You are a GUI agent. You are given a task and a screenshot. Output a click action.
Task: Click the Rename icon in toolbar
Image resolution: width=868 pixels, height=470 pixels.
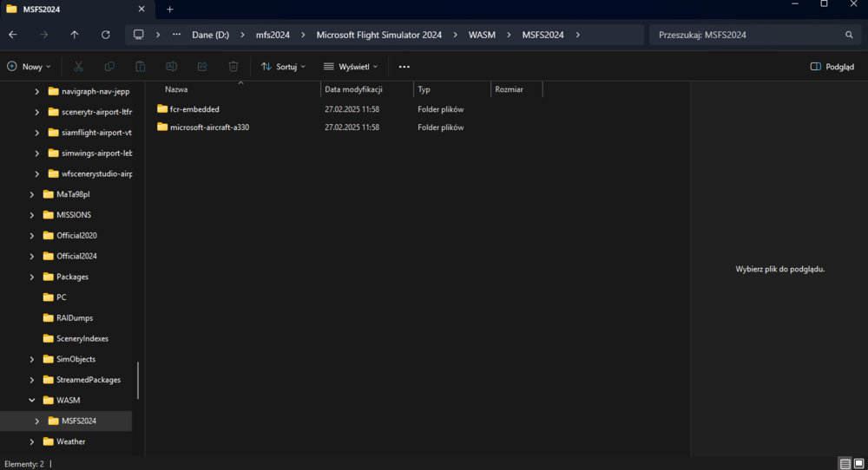(x=171, y=67)
